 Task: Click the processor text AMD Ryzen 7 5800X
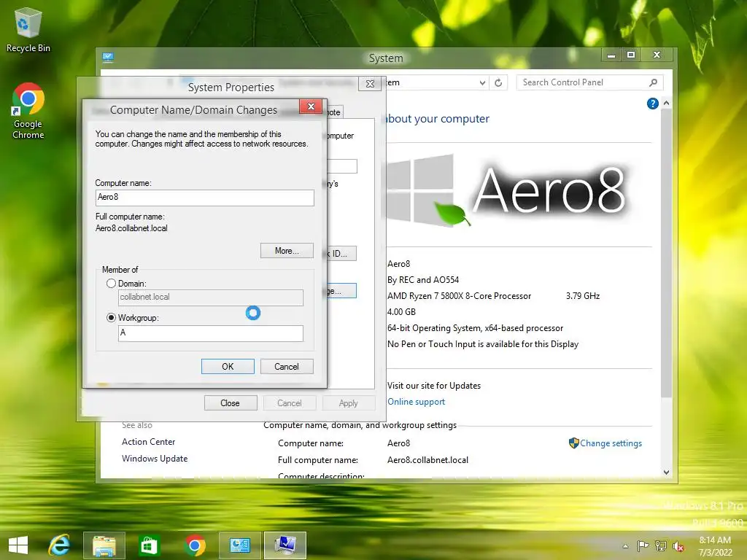click(459, 296)
